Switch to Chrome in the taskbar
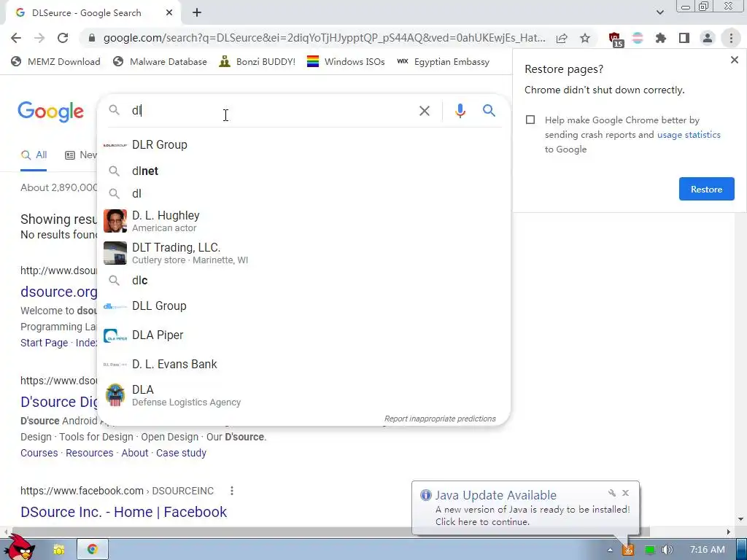747x560 pixels. point(93,550)
